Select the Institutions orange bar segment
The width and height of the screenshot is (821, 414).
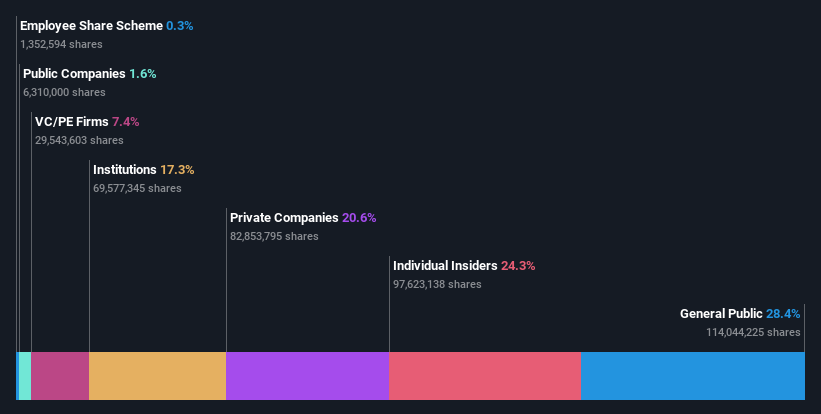[157, 376]
